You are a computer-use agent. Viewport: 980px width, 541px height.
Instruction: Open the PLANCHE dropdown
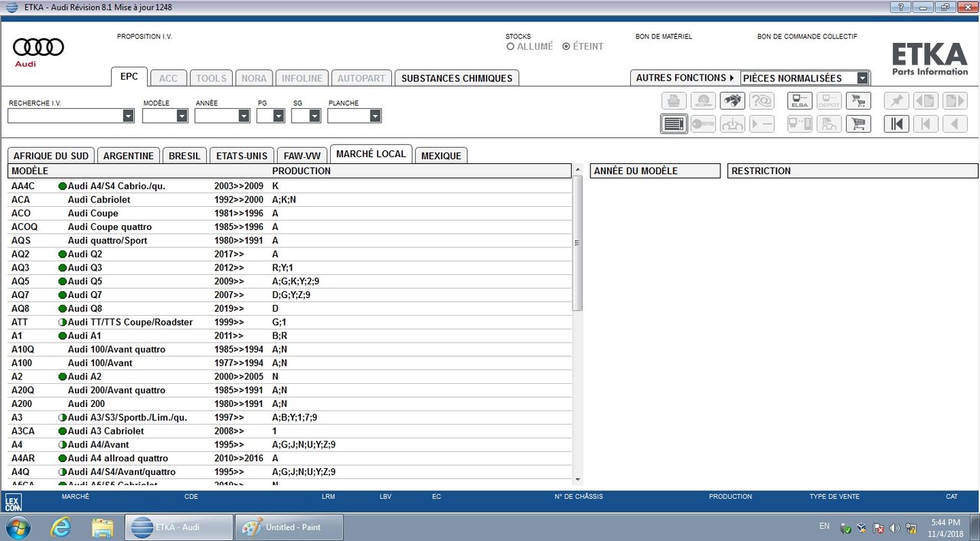(375, 116)
